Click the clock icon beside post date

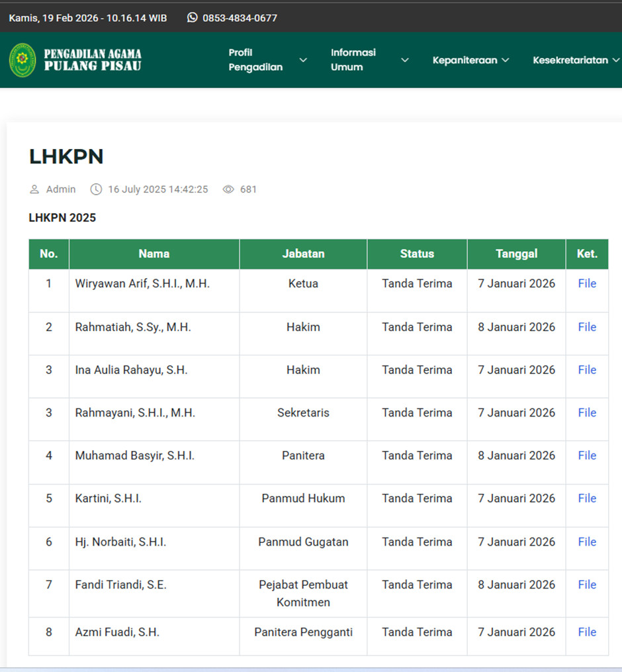(96, 189)
